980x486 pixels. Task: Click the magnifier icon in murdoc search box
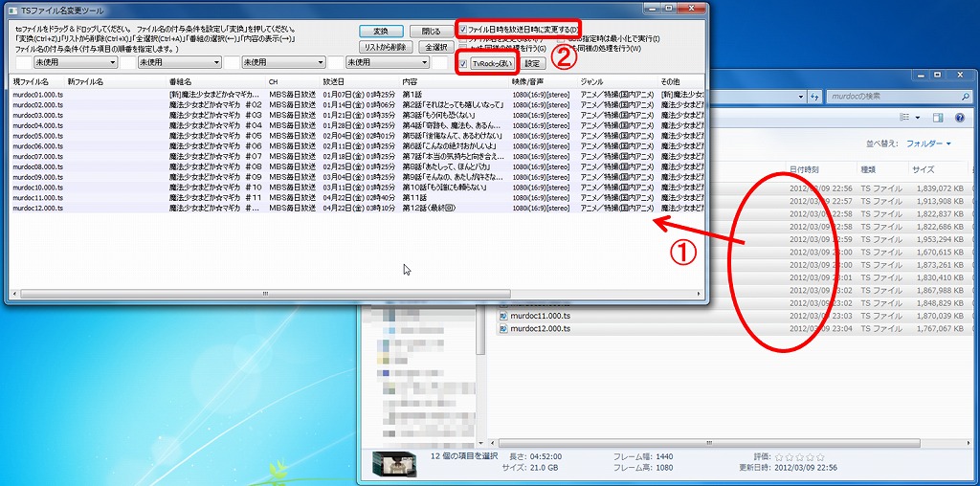(x=965, y=97)
